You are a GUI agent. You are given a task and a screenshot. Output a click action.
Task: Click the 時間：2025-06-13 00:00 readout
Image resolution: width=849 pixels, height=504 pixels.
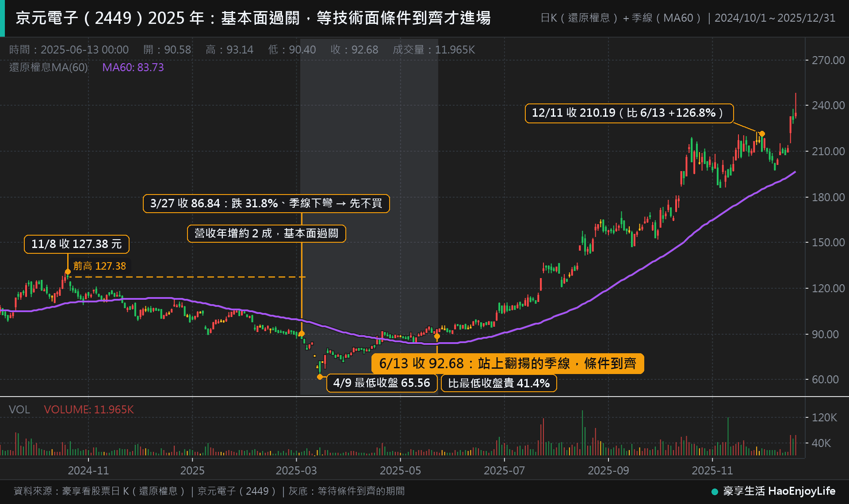coord(69,50)
